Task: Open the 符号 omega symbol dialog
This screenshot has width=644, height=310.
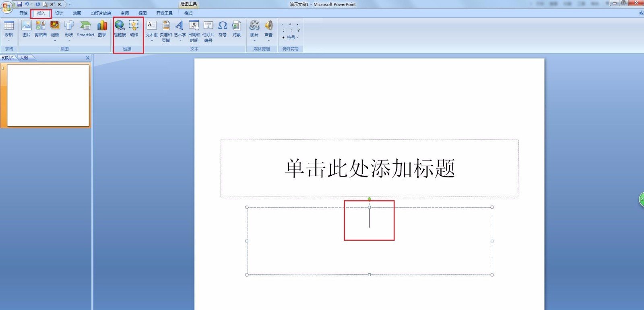Action: coord(222,29)
